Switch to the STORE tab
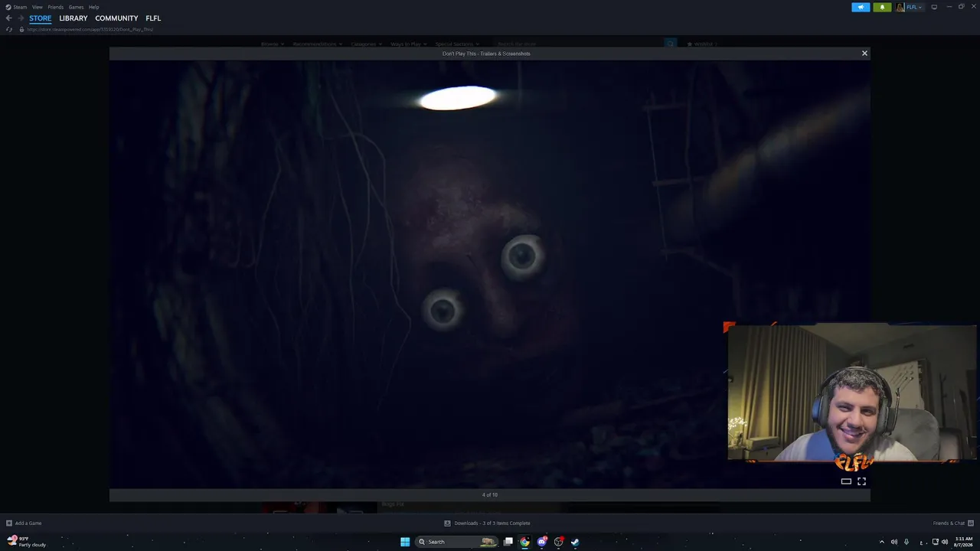The width and height of the screenshot is (980, 551). [x=41, y=18]
